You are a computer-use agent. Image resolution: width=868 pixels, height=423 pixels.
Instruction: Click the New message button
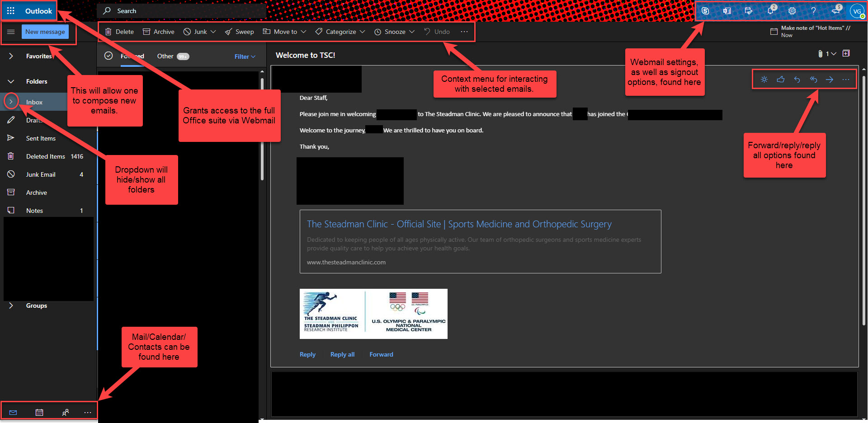coord(45,32)
